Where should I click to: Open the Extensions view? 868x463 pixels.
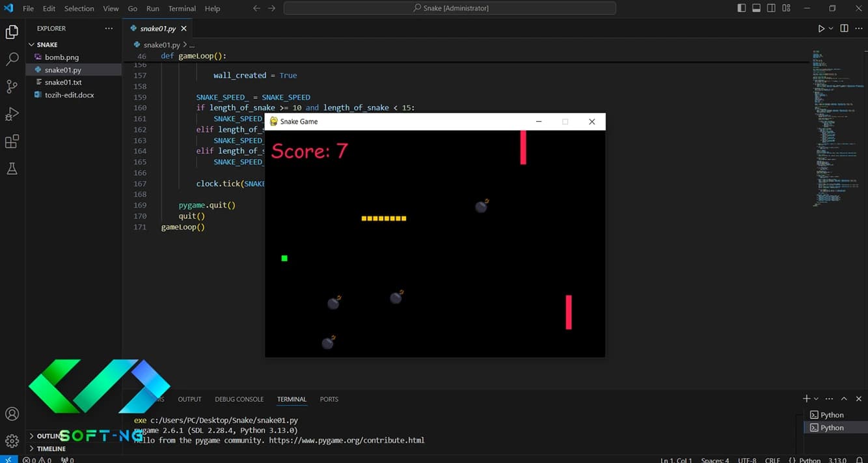point(12,141)
